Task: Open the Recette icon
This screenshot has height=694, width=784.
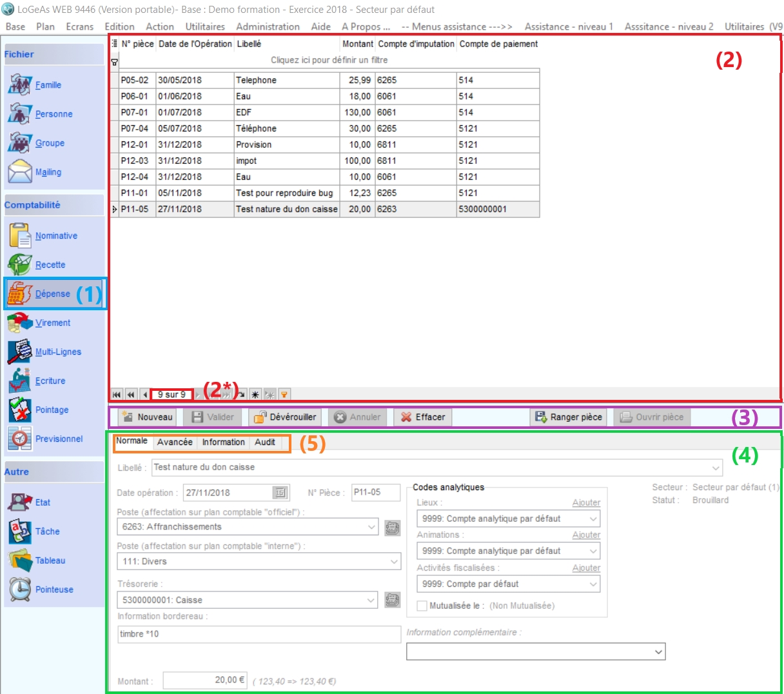Action: click(x=20, y=264)
